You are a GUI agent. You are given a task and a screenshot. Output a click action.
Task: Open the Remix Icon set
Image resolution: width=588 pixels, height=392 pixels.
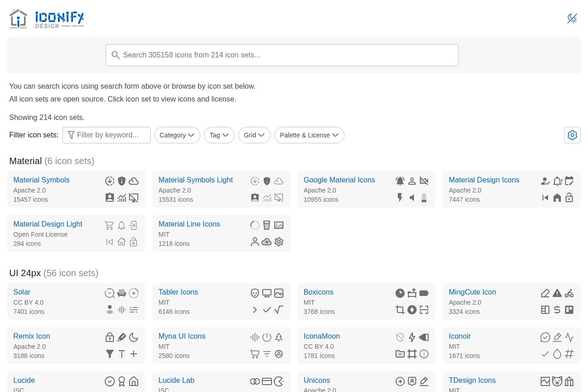(x=32, y=336)
